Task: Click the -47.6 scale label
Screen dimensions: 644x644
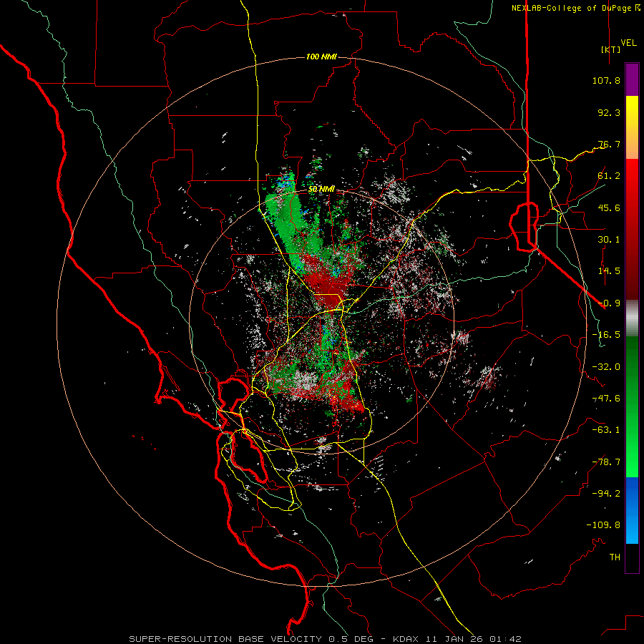Action: (x=606, y=399)
